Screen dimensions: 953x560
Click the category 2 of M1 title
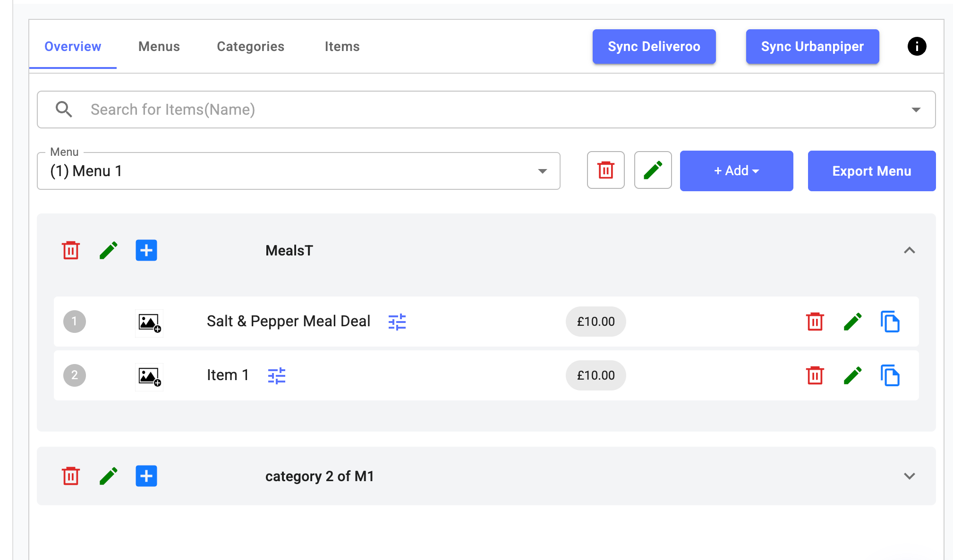point(320,476)
